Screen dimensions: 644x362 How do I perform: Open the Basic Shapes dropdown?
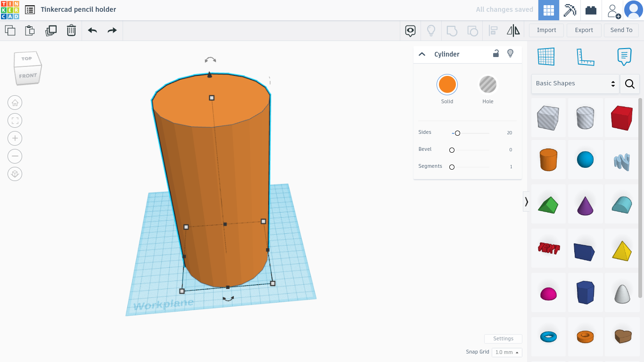575,83
